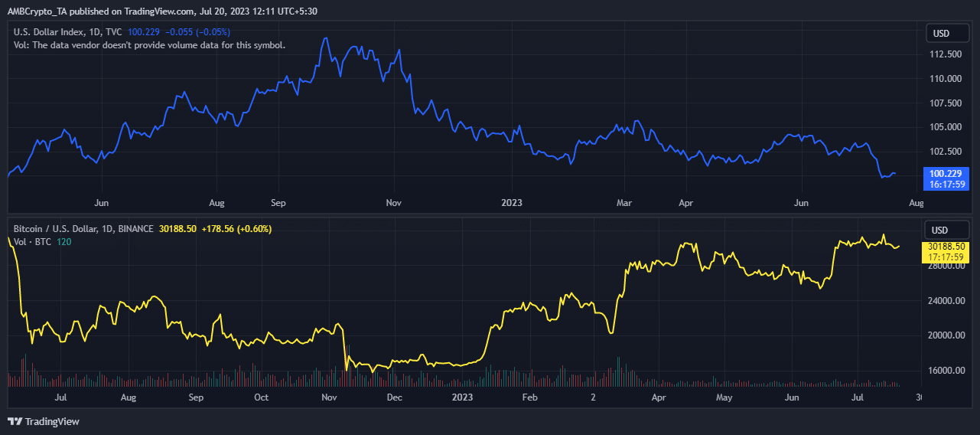Click the 16:17:59 countdown on Dollar Index axis
The image size is (980, 435).
point(946,184)
